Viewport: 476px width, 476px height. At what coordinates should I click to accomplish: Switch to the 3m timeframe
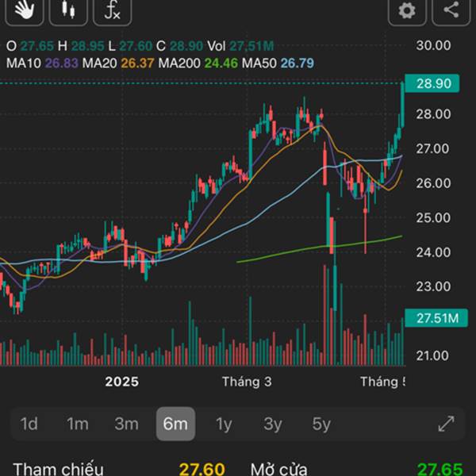126,424
